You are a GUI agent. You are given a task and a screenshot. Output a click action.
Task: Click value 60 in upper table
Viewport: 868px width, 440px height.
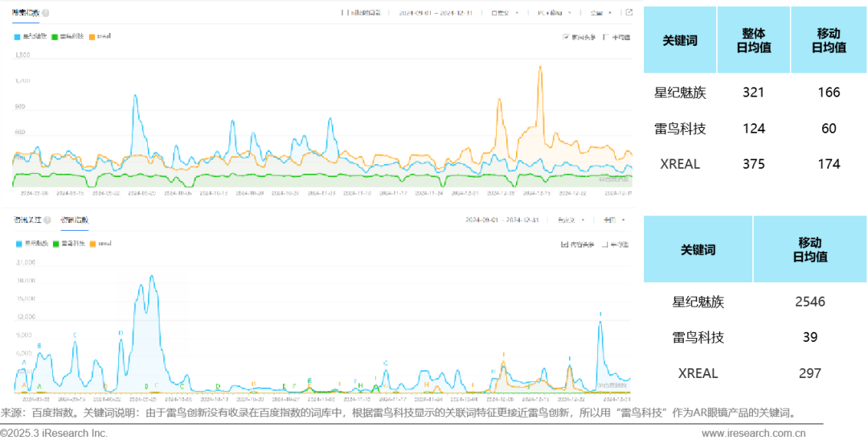click(829, 129)
